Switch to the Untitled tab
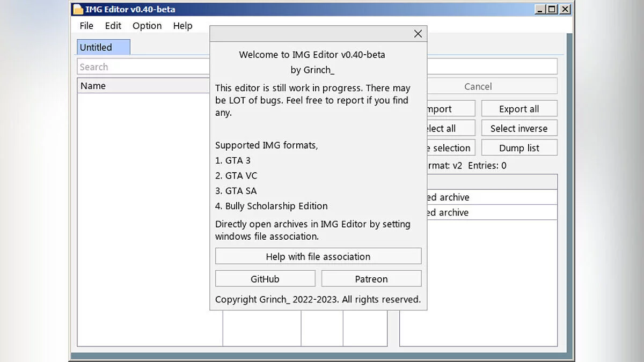Image resolution: width=644 pixels, height=362 pixels. [103, 47]
